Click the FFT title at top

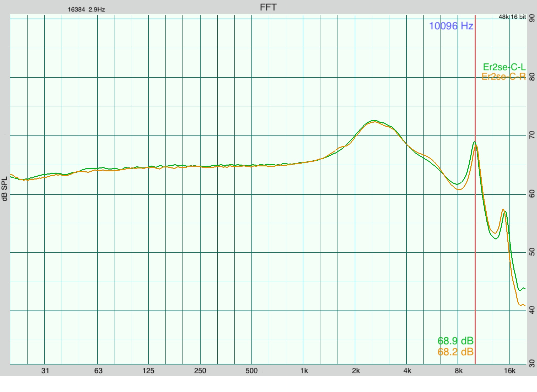pyautogui.click(x=268, y=7)
